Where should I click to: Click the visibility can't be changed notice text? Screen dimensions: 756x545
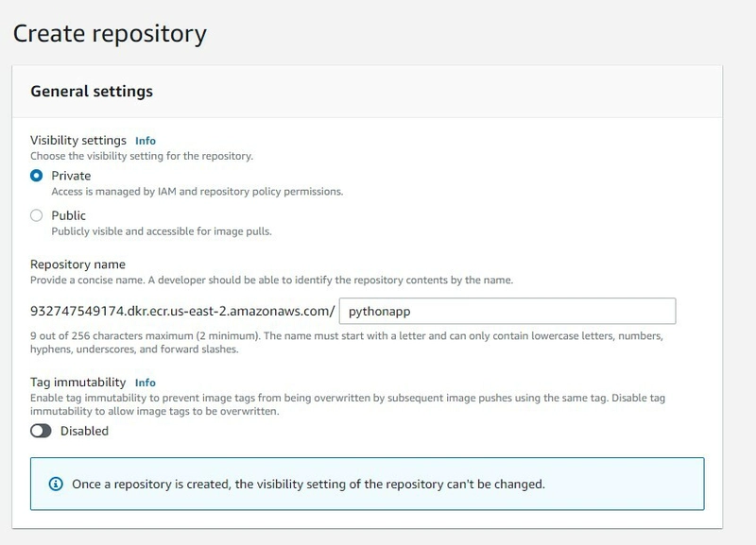(x=309, y=484)
